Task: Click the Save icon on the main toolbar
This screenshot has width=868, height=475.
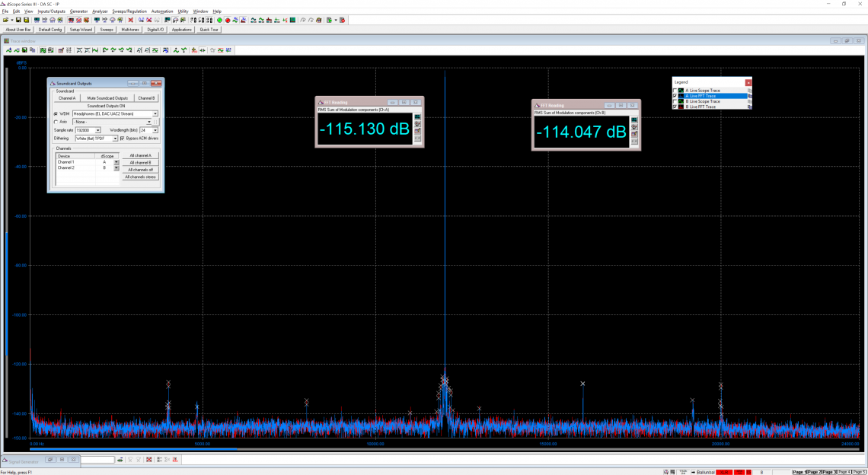Action: tap(19, 21)
